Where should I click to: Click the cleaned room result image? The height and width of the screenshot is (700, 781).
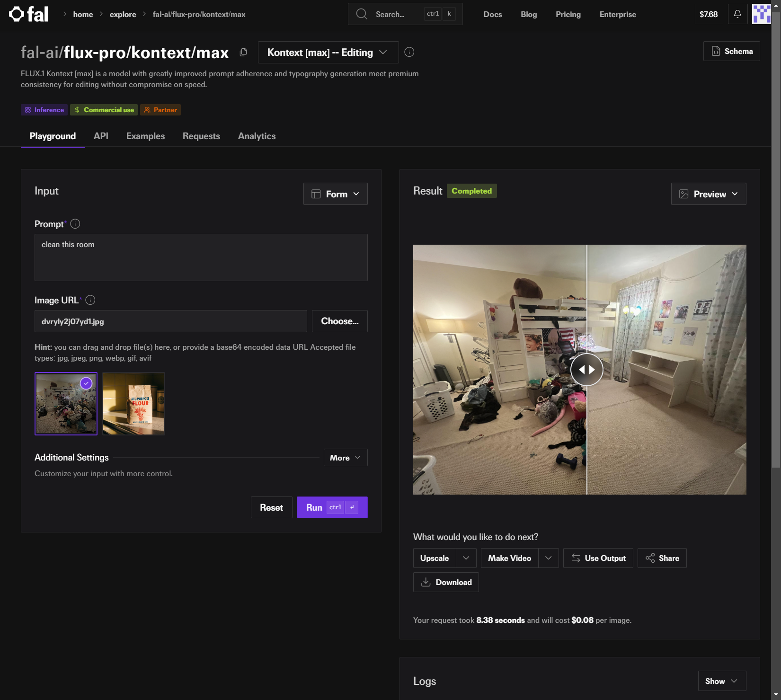(666, 370)
